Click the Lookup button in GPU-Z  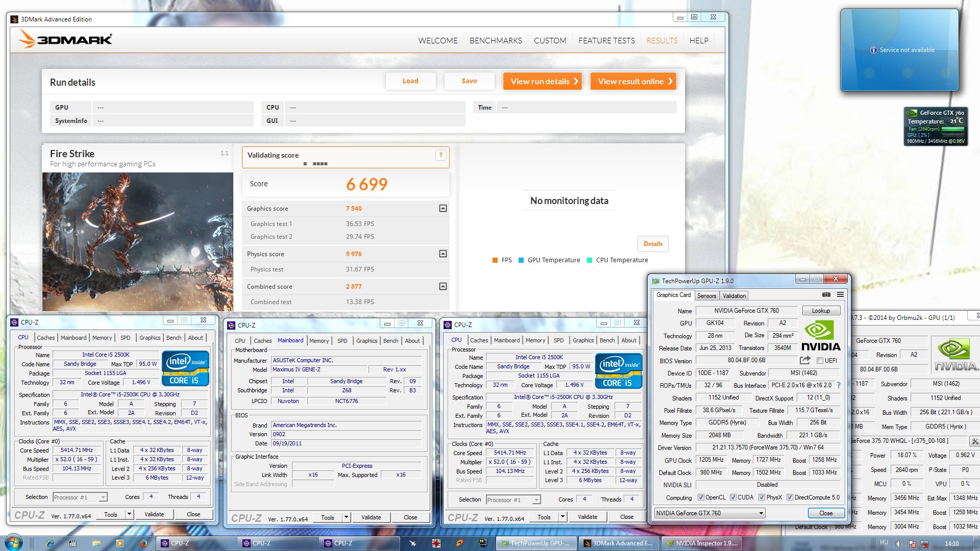(821, 311)
